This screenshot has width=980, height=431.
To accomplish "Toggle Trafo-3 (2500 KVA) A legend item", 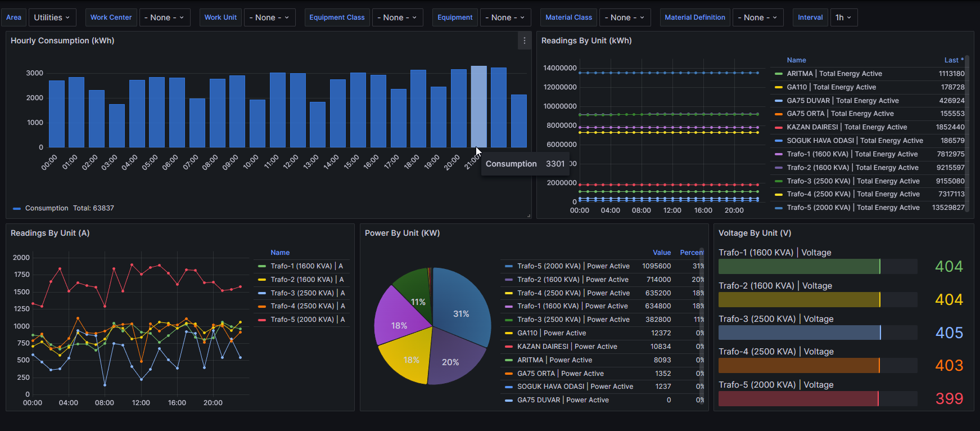I will coord(308,293).
